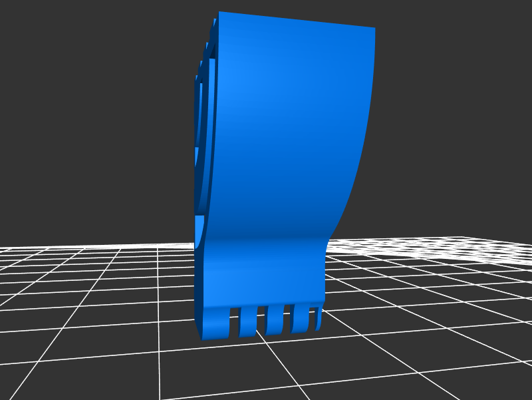
Task: Select the top edge of the blue model
Action: (x=296, y=20)
